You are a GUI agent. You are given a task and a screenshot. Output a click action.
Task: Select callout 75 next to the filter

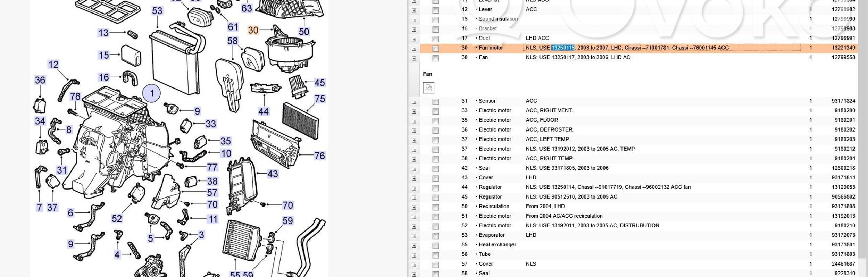click(319, 99)
